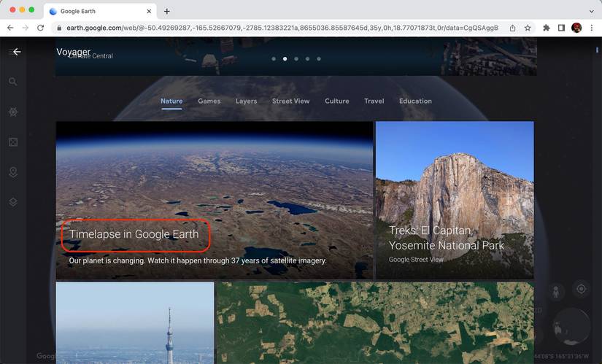The width and height of the screenshot is (602, 364).
Task: Select the Street View tab
Action: click(290, 101)
